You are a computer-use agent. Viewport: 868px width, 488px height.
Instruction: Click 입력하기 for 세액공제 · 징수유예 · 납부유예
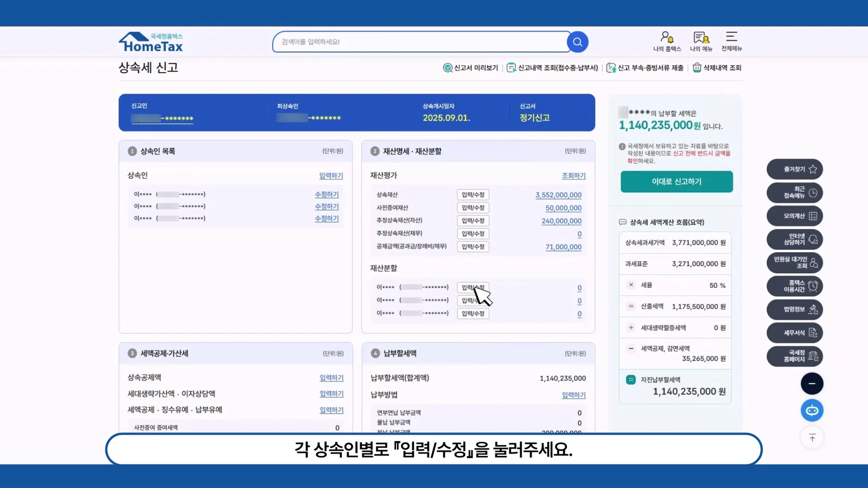click(x=331, y=410)
